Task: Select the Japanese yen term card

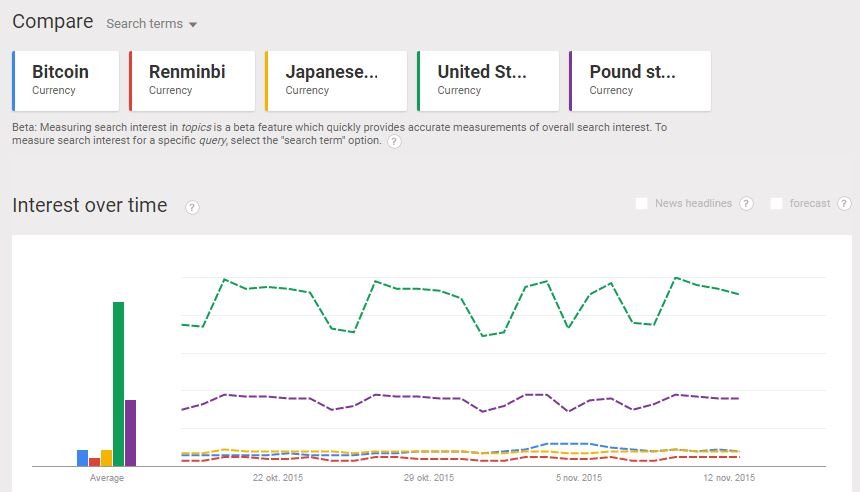Action: tap(335, 81)
